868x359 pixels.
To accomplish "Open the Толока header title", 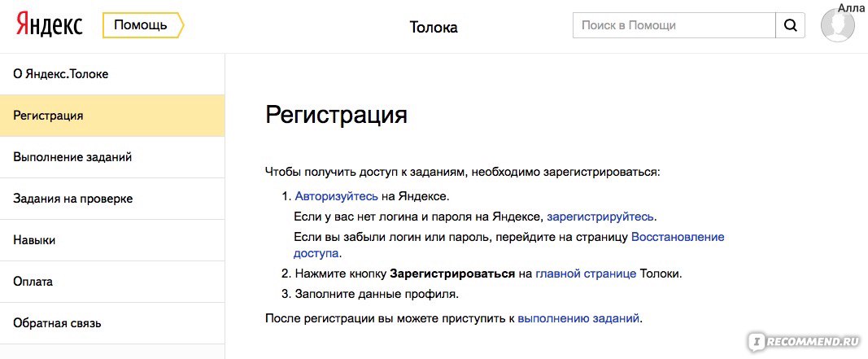I will click(434, 27).
